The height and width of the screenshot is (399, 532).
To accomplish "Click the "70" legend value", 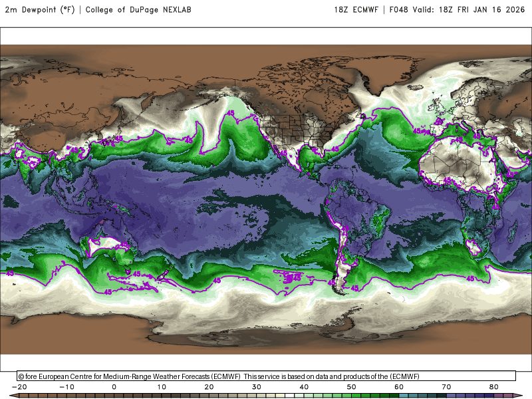I will coord(446,387).
